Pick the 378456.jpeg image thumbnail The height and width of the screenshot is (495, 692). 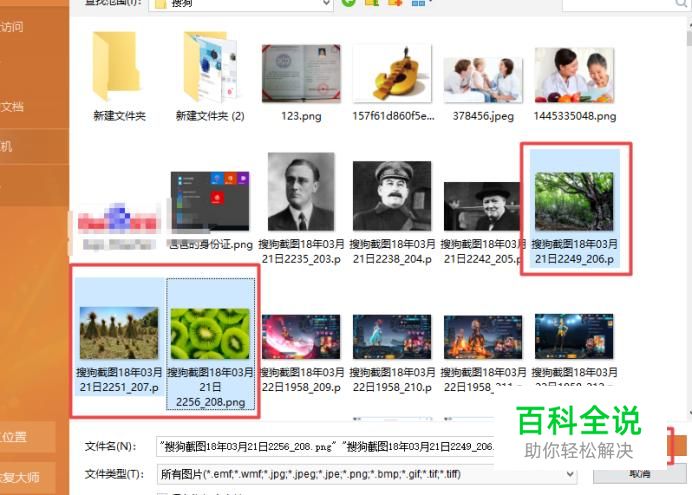coord(483,80)
